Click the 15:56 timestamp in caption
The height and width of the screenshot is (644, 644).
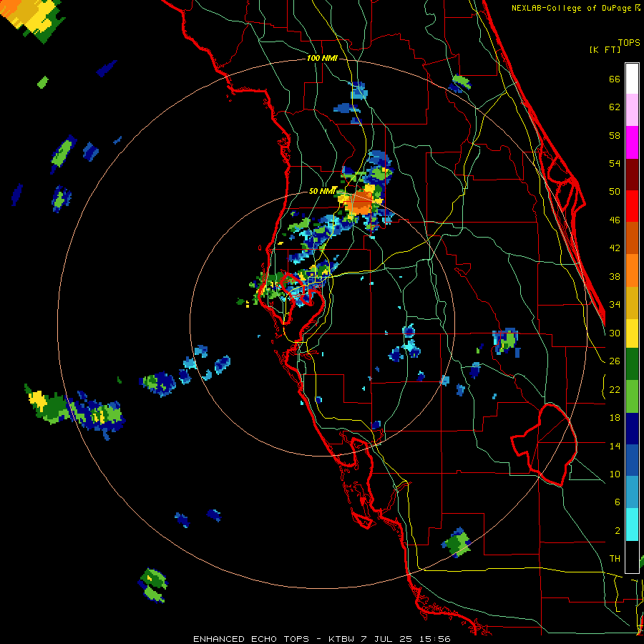(435, 639)
